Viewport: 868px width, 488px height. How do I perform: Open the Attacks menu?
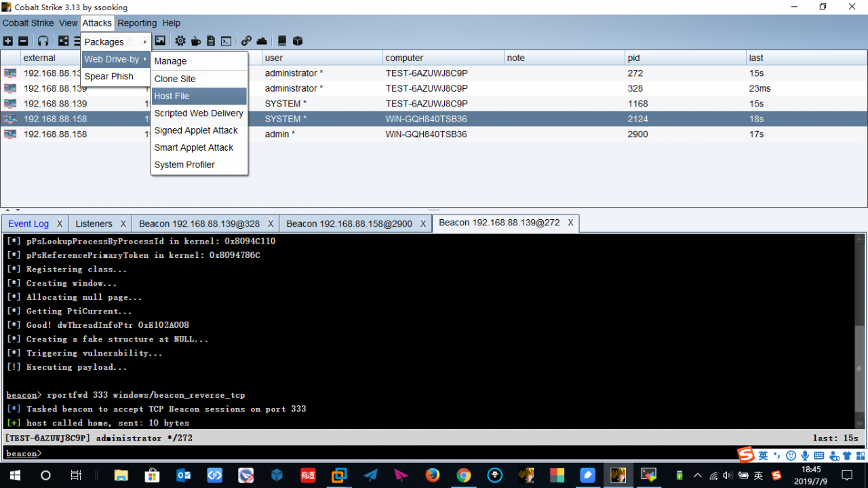click(97, 23)
